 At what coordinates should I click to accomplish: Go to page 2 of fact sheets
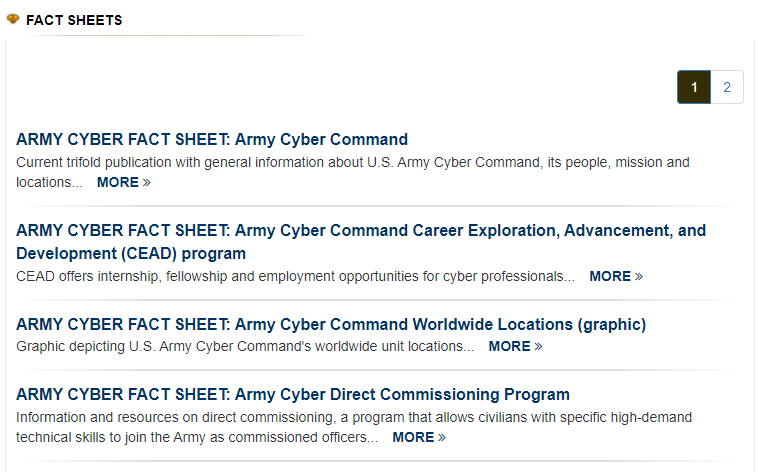727,87
